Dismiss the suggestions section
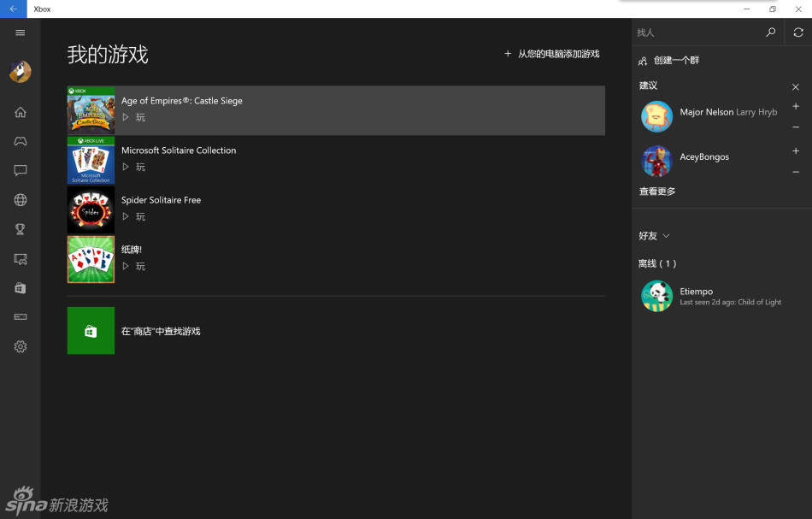812x519 pixels. click(x=796, y=86)
